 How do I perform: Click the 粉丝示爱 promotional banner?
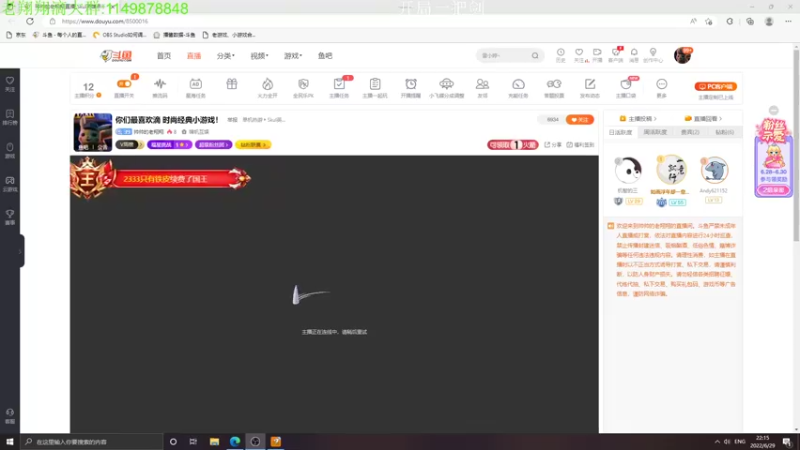[x=773, y=158]
